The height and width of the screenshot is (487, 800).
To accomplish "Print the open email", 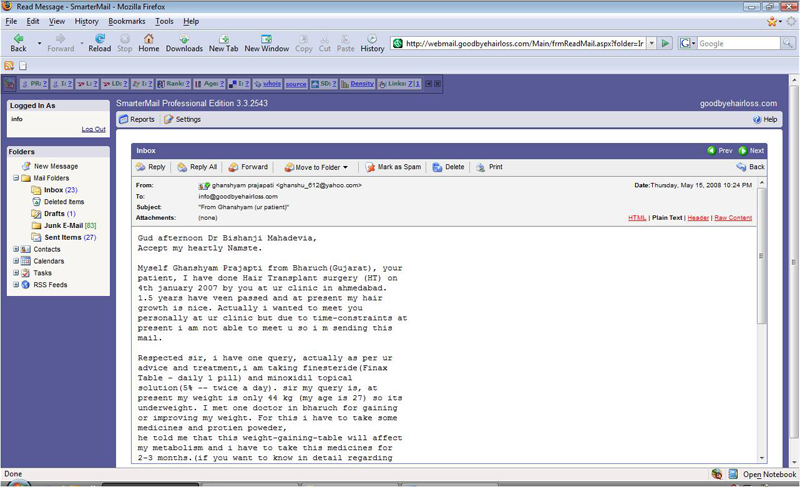I will pos(489,167).
